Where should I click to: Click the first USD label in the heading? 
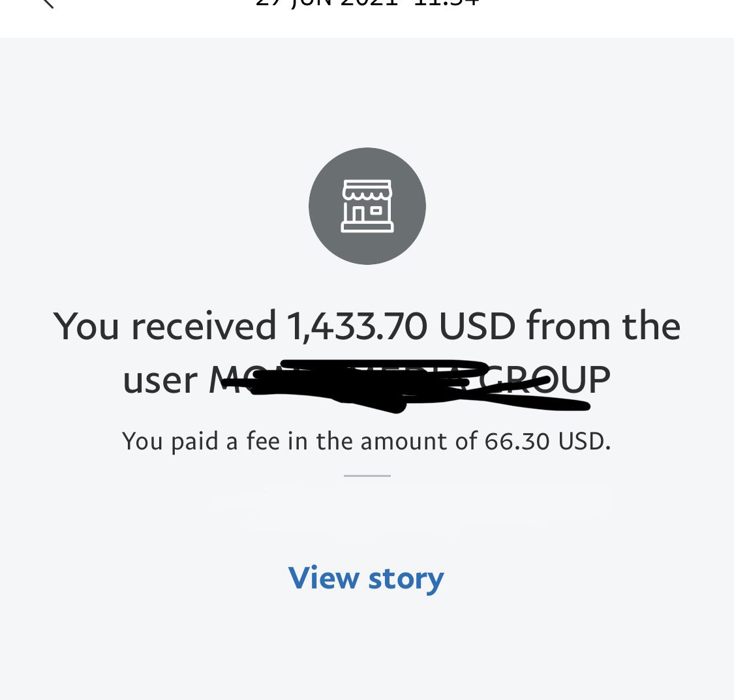tap(477, 326)
